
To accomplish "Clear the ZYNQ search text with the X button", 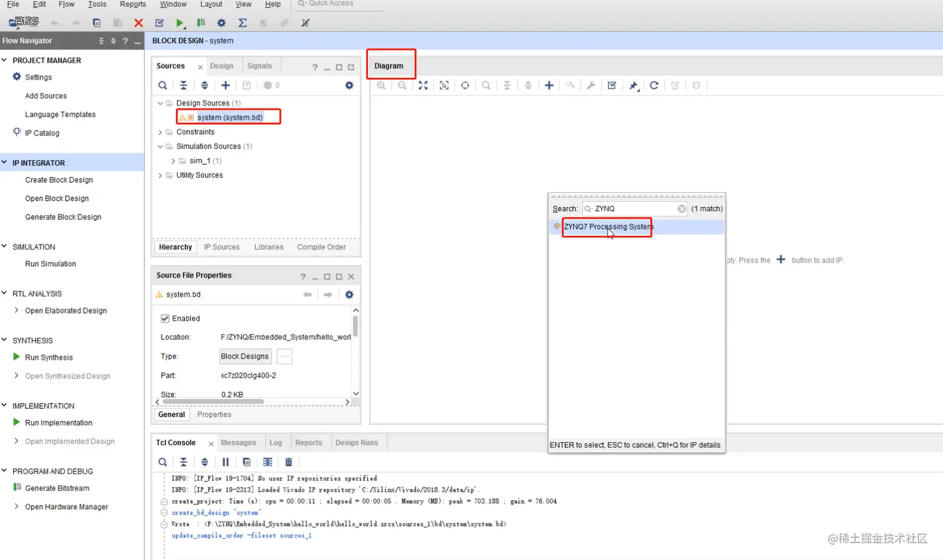I will point(682,209).
